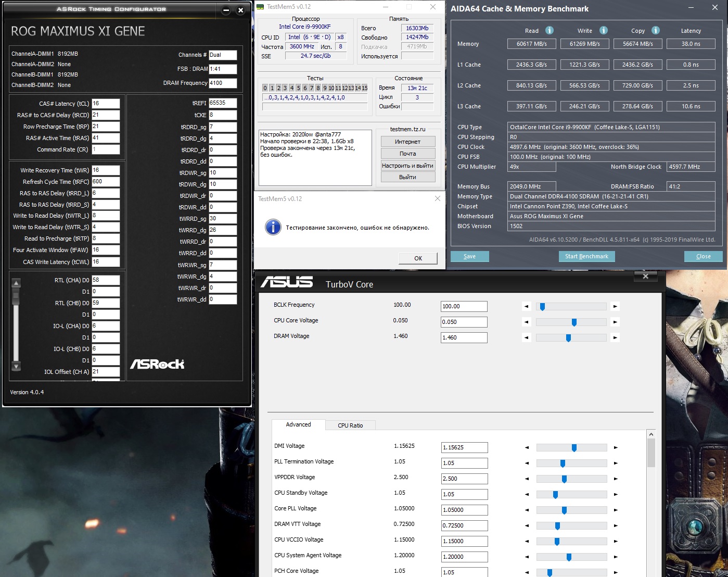Decrease VPPDDR Voltage with the left arrow
The width and height of the screenshot is (728, 577).
pos(527,479)
